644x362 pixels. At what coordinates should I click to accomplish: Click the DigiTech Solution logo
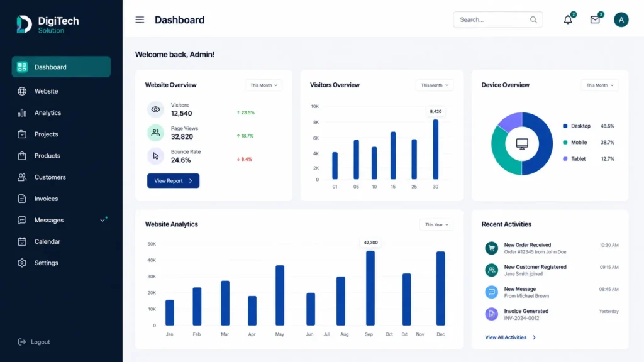point(48,25)
